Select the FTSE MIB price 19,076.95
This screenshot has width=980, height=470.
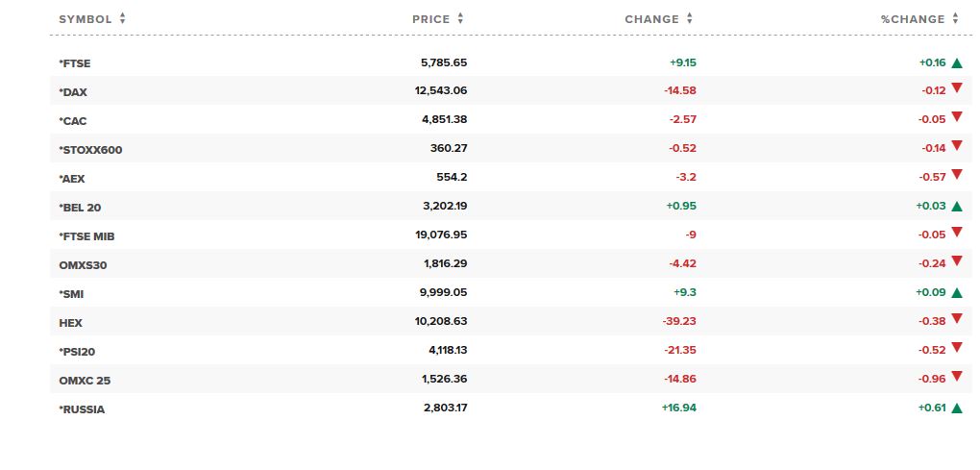coord(441,235)
